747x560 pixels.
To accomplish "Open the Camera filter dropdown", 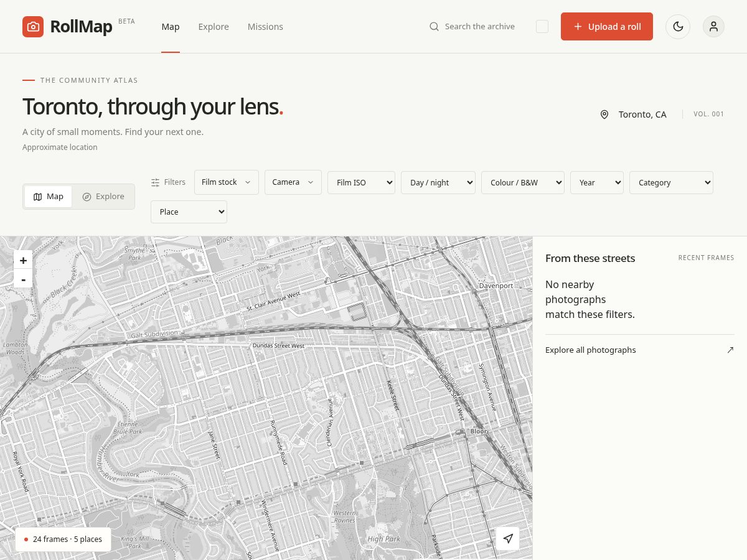I will [x=293, y=182].
